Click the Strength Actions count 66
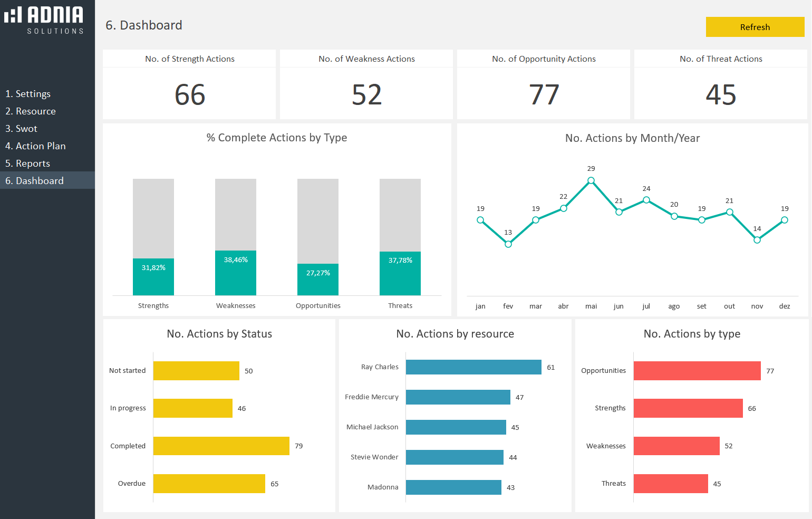812x519 pixels. [x=189, y=95]
